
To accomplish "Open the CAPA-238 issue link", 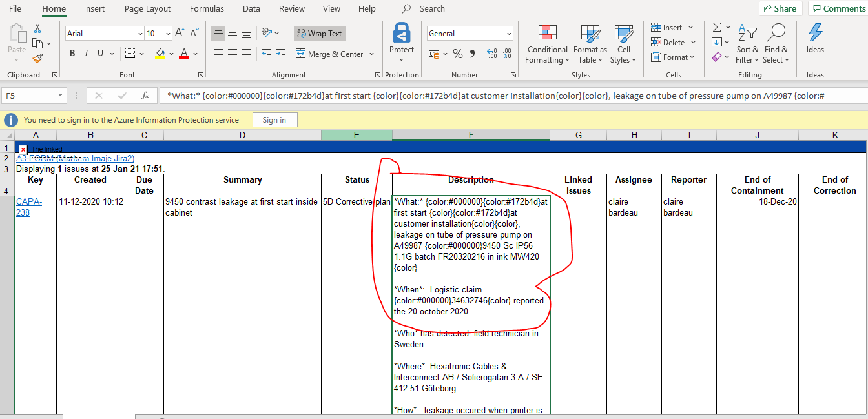I will [28, 207].
